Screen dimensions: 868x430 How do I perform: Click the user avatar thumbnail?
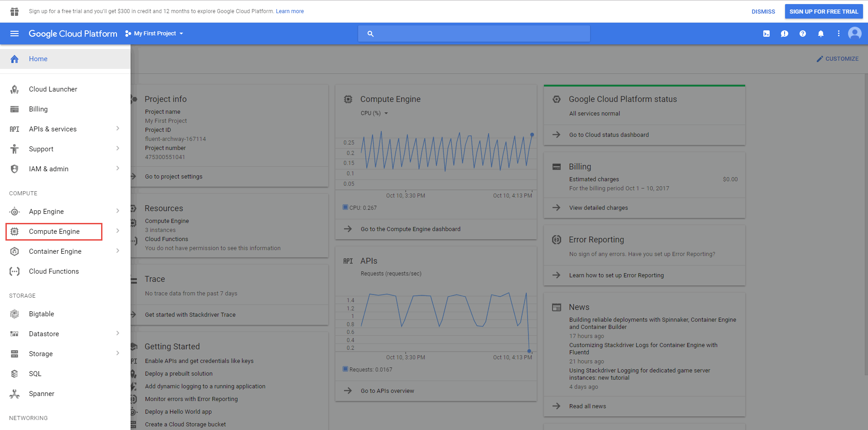click(854, 33)
